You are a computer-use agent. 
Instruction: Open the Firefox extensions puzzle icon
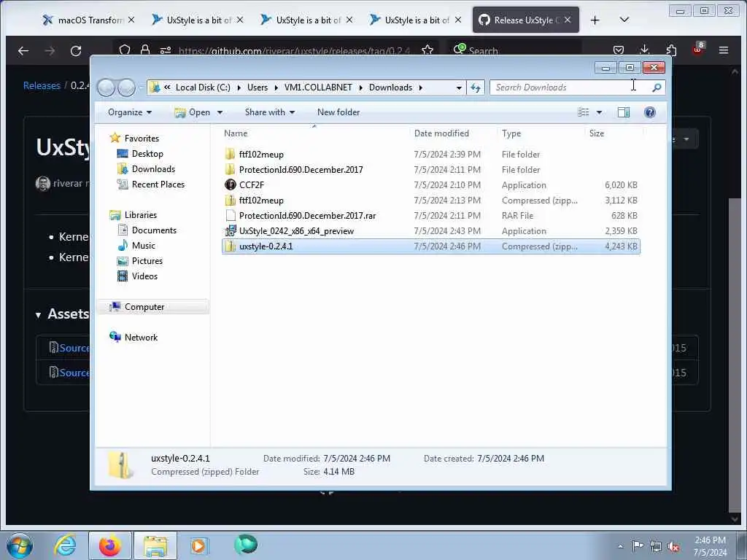pyautogui.click(x=671, y=50)
